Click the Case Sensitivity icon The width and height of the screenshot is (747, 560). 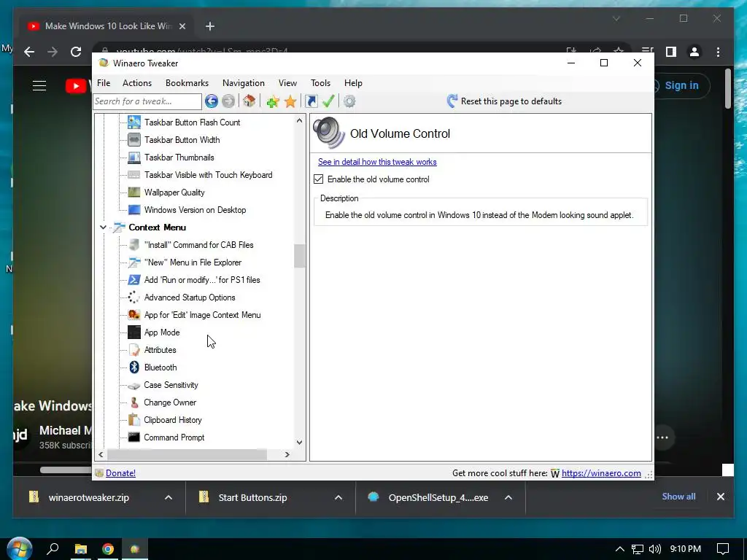[x=134, y=385]
